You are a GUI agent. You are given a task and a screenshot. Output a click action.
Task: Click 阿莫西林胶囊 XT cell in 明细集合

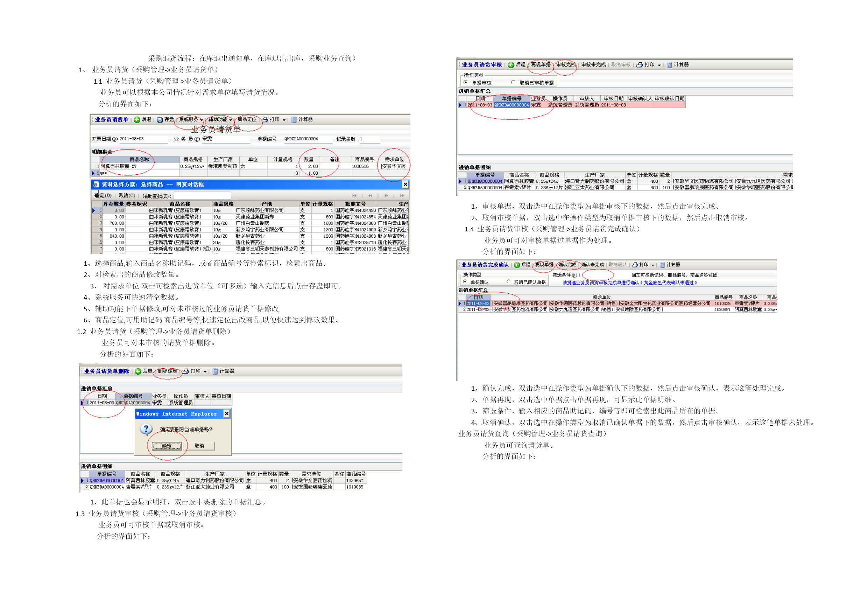(x=140, y=167)
